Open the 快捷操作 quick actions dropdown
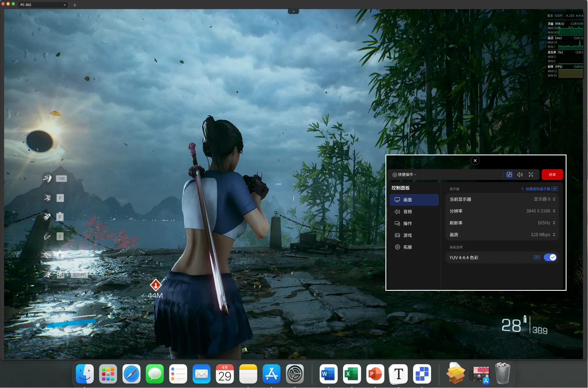The image size is (588, 388). click(x=405, y=175)
